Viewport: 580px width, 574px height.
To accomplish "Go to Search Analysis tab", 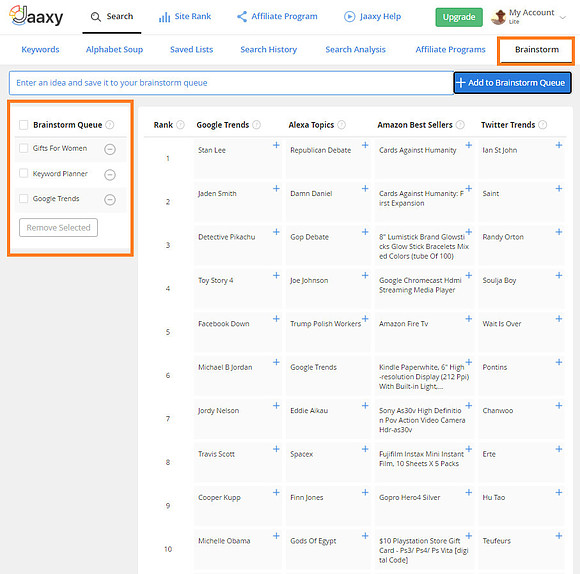I will coord(355,50).
